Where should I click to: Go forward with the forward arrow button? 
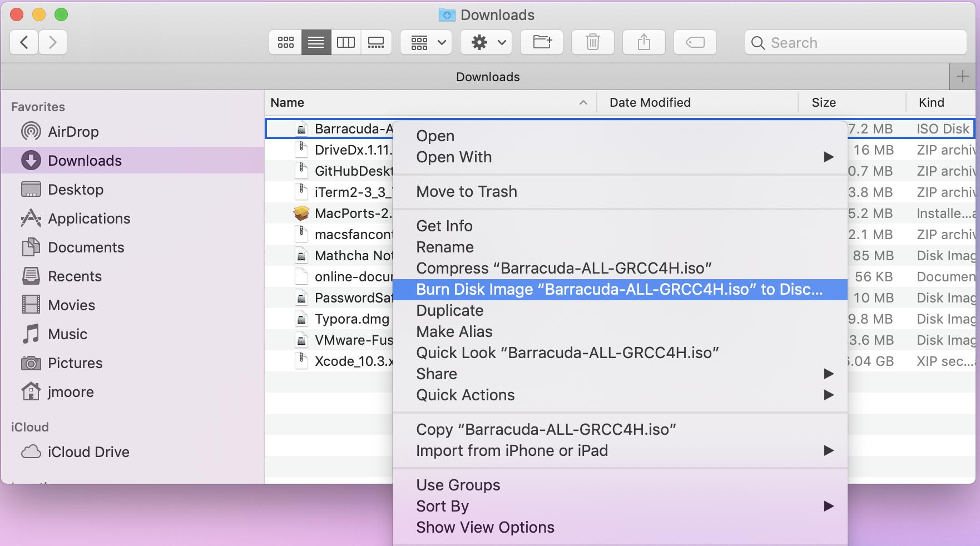(53, 42)
